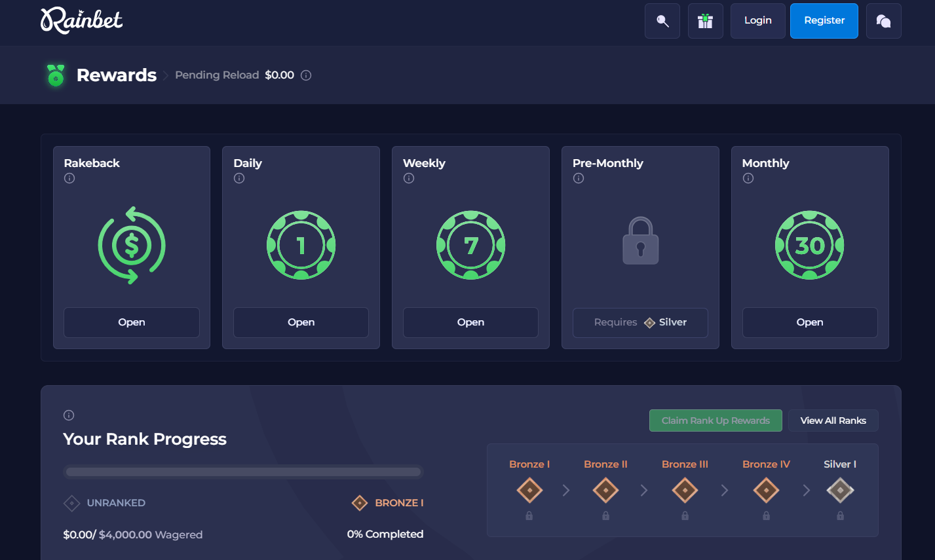The height and width of the screenshot is (560, 935).
Task: Open the chat bubbles icon
Action: [x=884, y=21]
